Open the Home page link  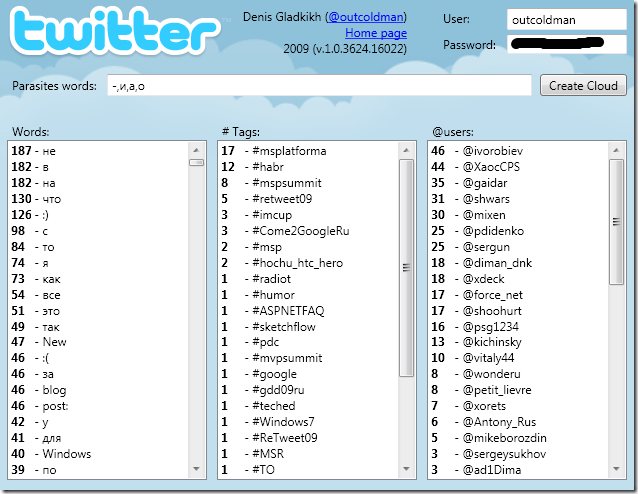(376, 33)
